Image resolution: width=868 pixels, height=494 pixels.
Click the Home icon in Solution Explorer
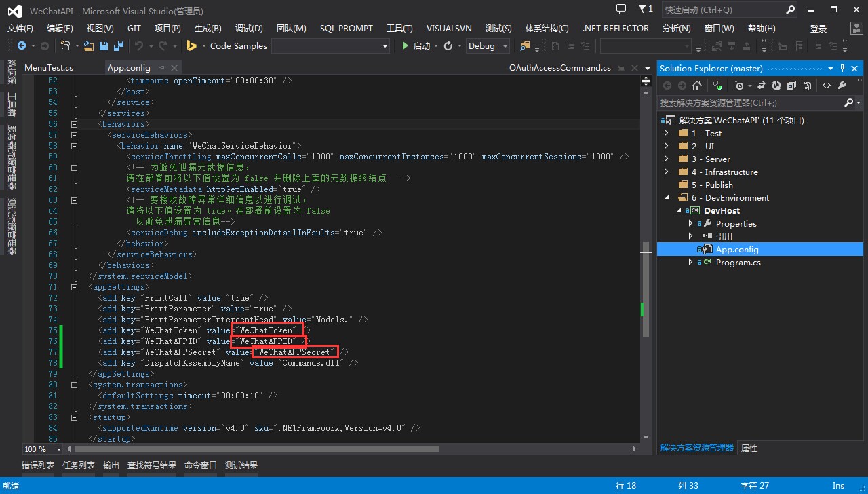(x=697, y=85)
